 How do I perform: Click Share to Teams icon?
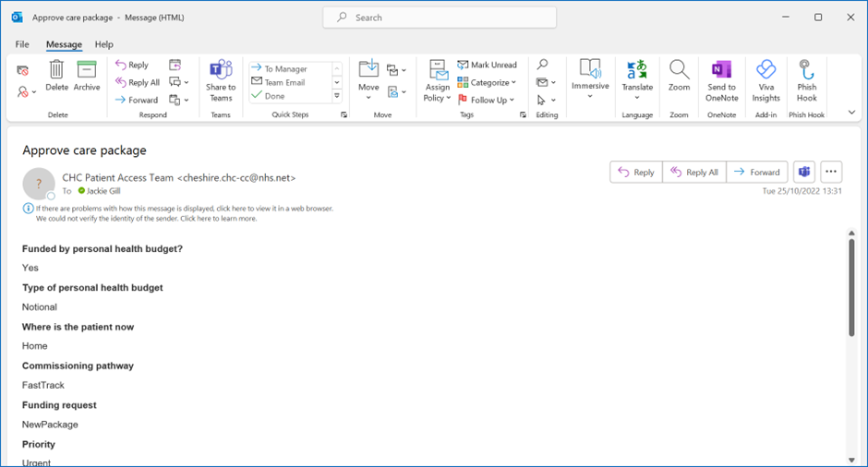click(221, 79)
